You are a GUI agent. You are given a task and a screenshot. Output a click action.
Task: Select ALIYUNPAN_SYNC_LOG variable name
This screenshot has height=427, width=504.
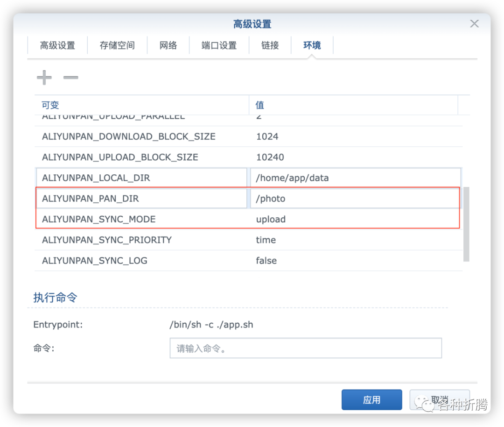click(94, 260)
